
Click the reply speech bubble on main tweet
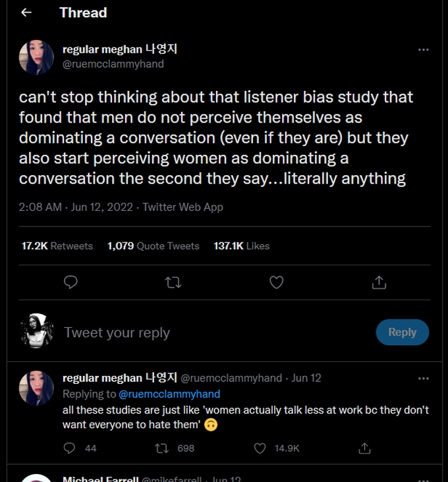coord(70,282)
